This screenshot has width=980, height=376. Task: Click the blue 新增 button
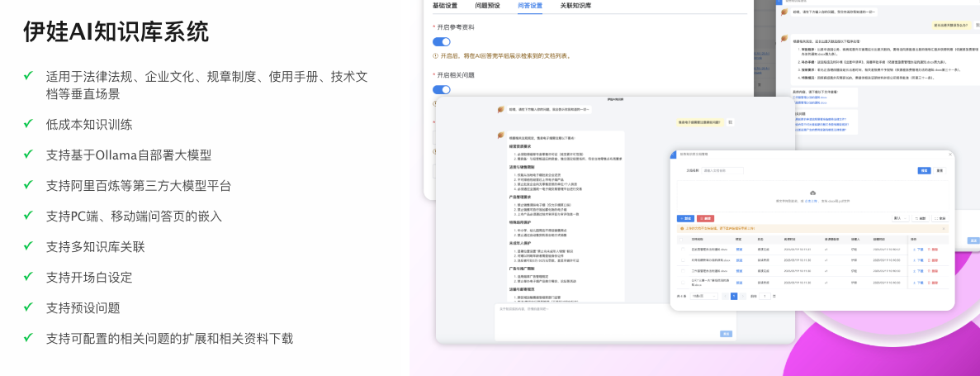685,218
